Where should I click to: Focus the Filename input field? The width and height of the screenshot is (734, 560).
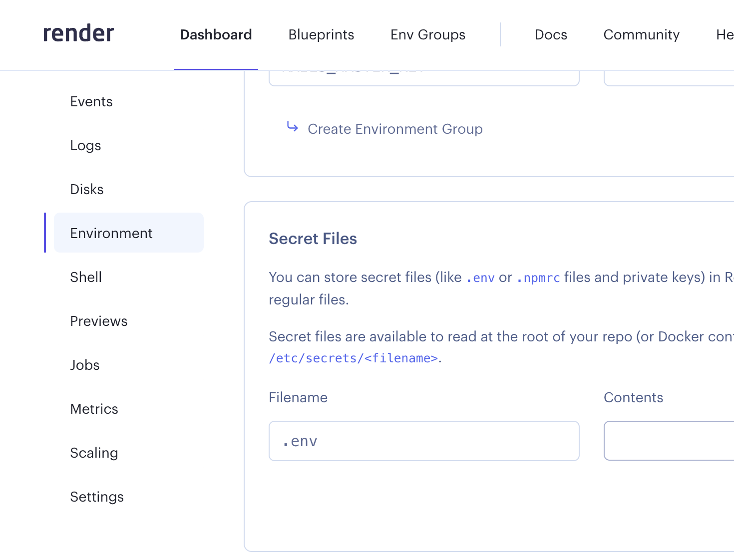point(423,441)
